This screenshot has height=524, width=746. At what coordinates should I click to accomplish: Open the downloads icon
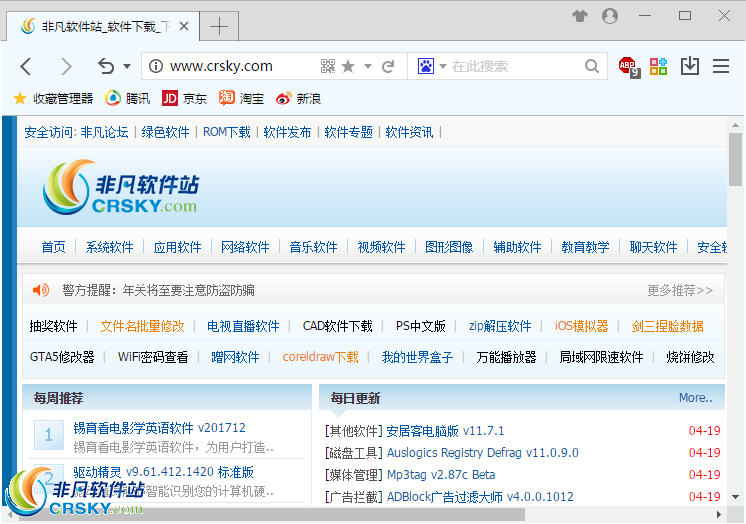tap(689, 66)
